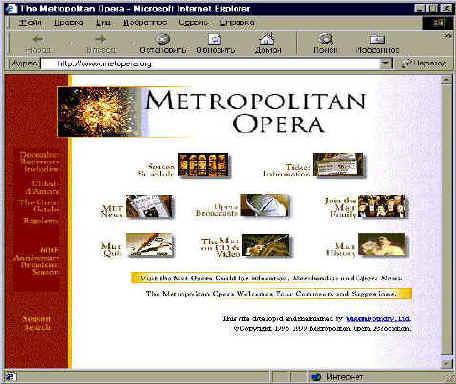Open the Ticket Information thumbnail
This screenshot has height=384, width=456.
pyautogui.click(x=338, y=165)
